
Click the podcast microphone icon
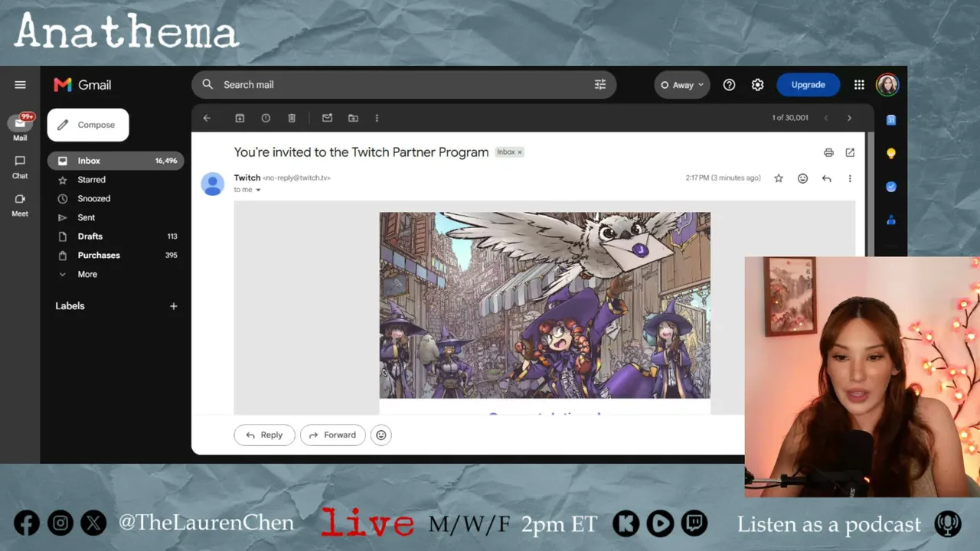[948, 524]
